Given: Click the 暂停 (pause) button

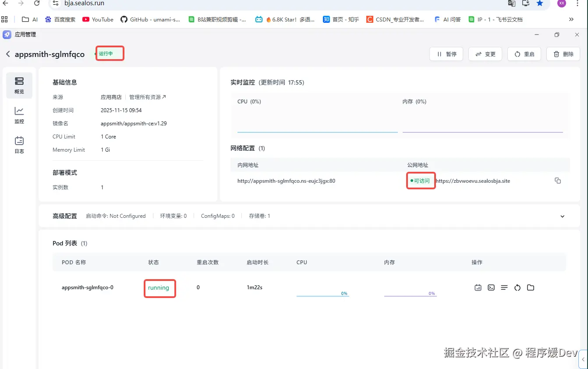Looking at the screenshot, I should click(x=446, y=54).
